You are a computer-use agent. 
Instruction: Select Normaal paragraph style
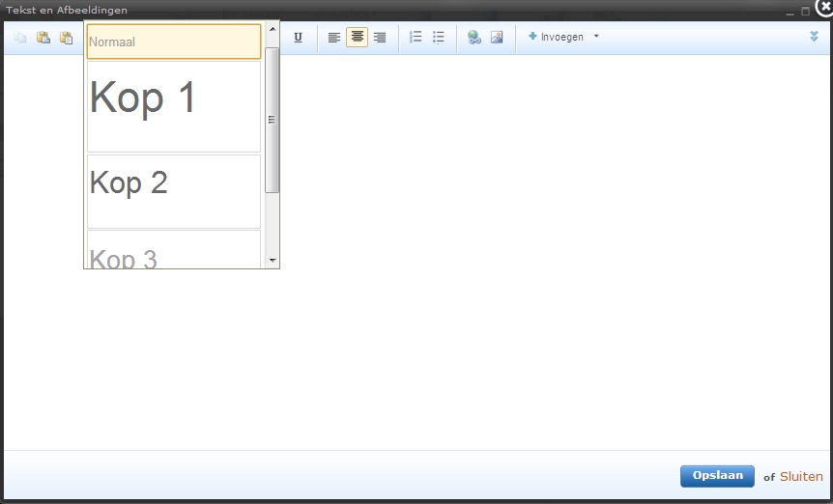pos(174,42)
